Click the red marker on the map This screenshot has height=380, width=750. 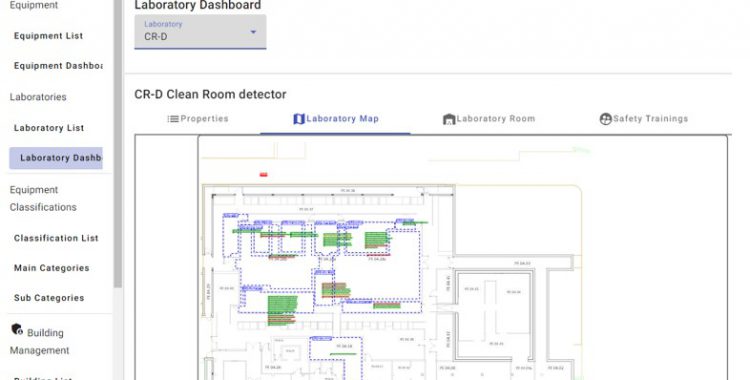(x=263, y=175)
